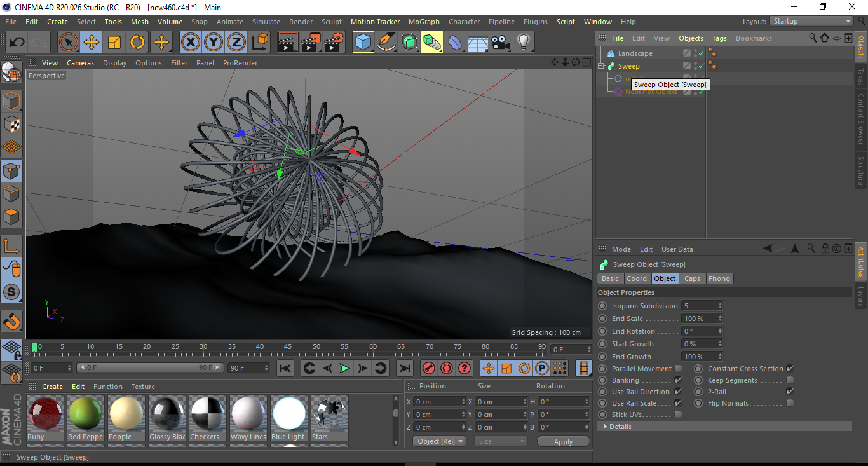
Task: Toggle X axis lock
Action: tap(190, 43)
